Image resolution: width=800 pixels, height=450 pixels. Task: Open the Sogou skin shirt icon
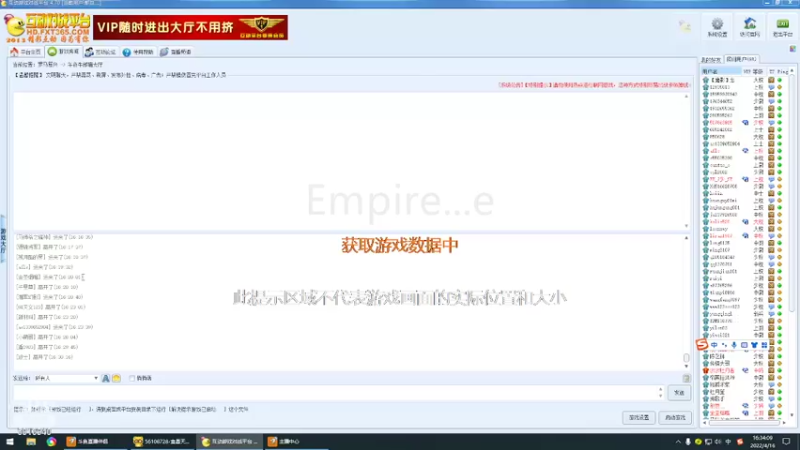[x=754, y=345]
